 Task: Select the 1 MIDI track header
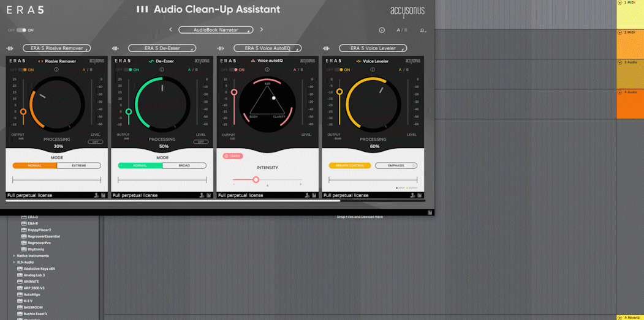point(630,14)
